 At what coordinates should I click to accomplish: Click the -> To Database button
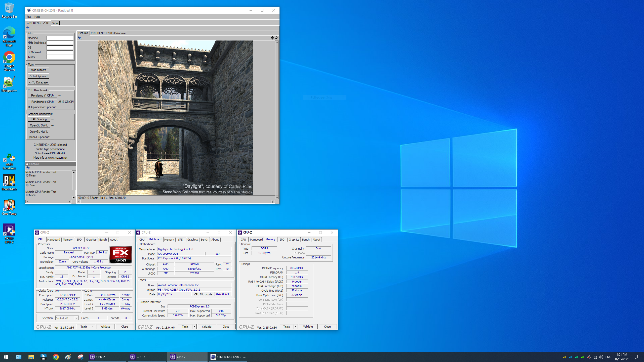coord(38,82)
